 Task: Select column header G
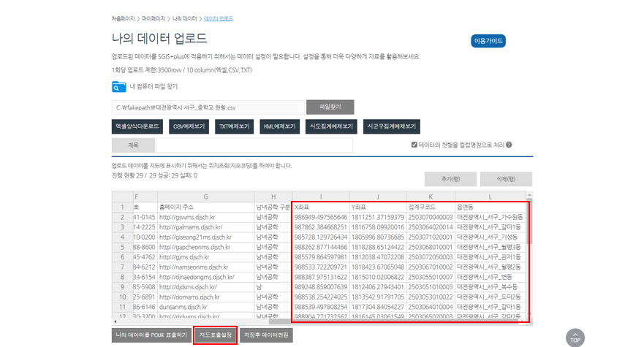pos(205,197)
